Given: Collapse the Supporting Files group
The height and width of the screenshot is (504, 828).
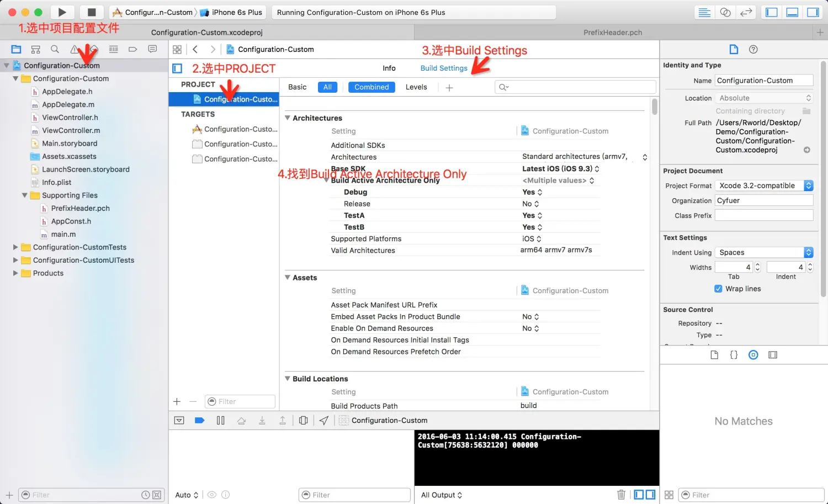Looking at the screenshot, I should [25, 195].
